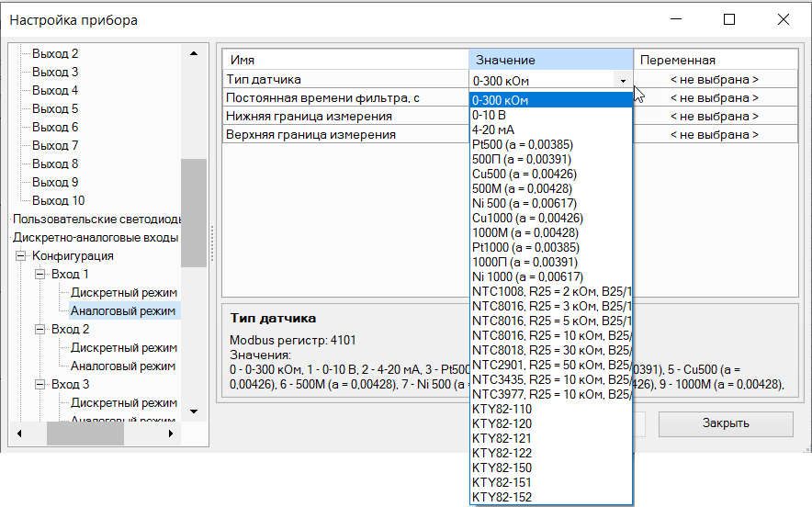
Task: Collapse the Вход 1 tree node
Action: pyautogui.click(x=39, y=274)
